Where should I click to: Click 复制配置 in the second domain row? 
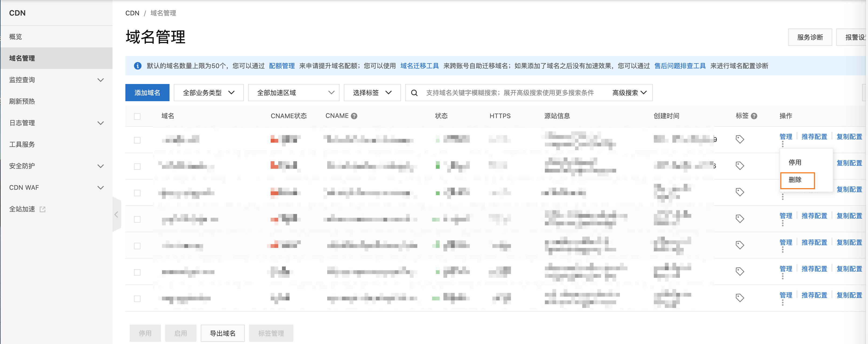tap(849, 163)
